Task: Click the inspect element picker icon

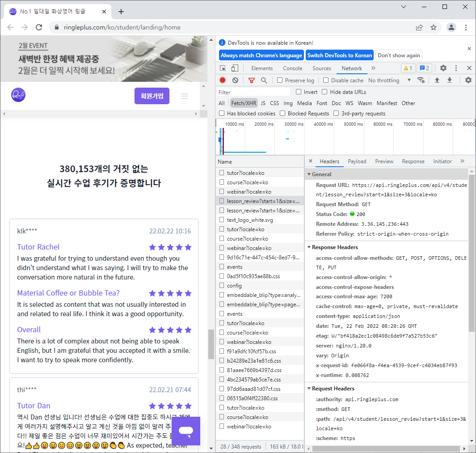Action: pyautogui.click(x=223, y=68)
